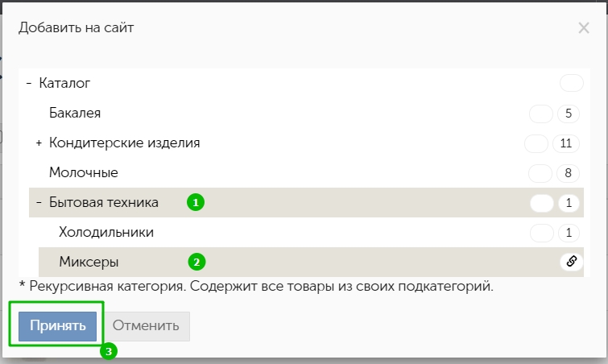This screenshot has height=364, width=608.
Task: Select the Бакалея category
Action: [x=75, y=114]
